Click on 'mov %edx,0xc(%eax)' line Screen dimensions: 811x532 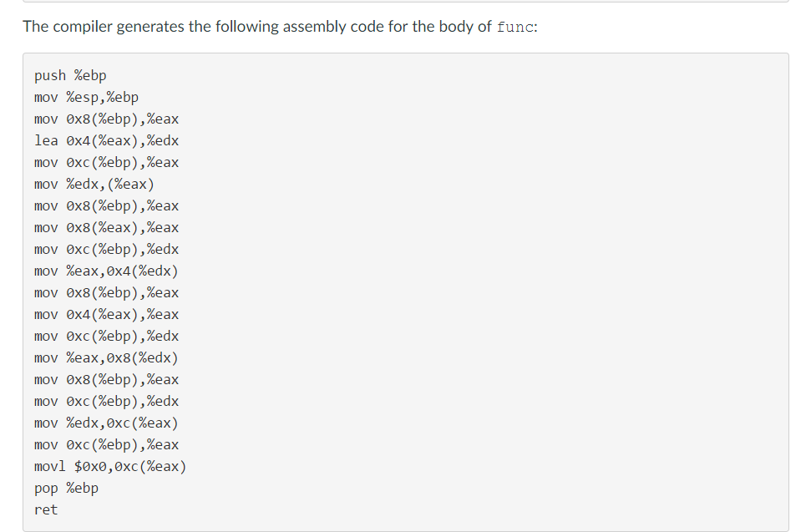click(x=106, y=423)
